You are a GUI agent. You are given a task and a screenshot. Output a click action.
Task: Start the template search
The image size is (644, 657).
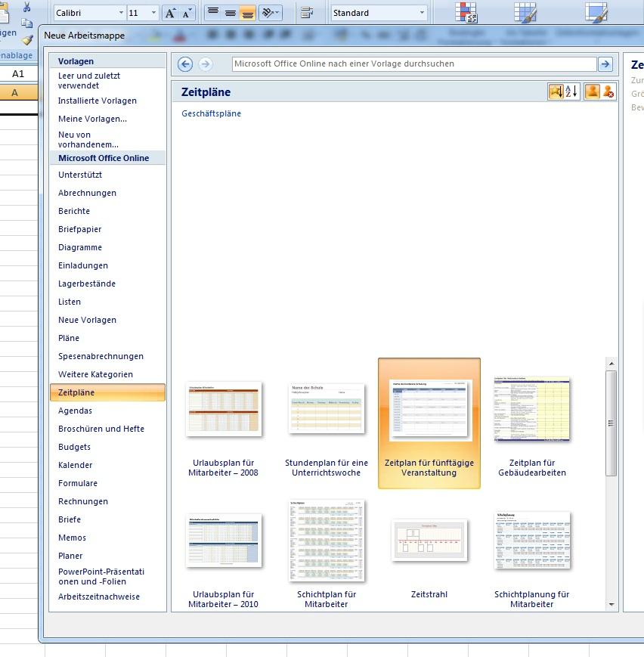605,64
